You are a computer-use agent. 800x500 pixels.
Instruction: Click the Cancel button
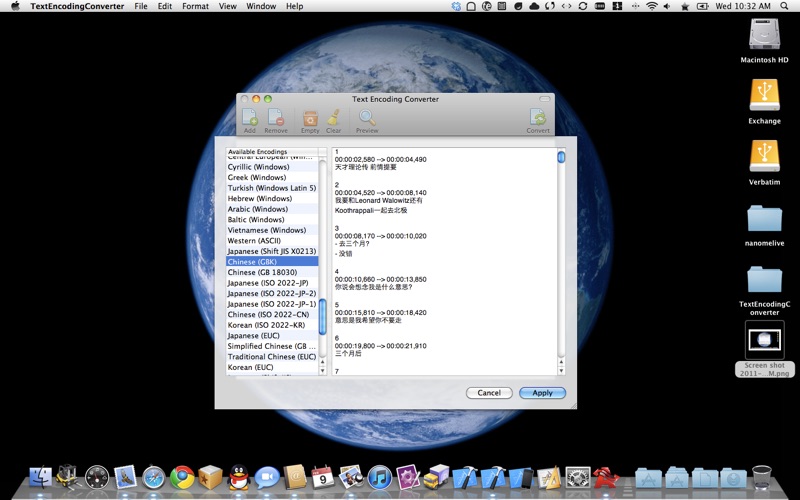[489, 393]
